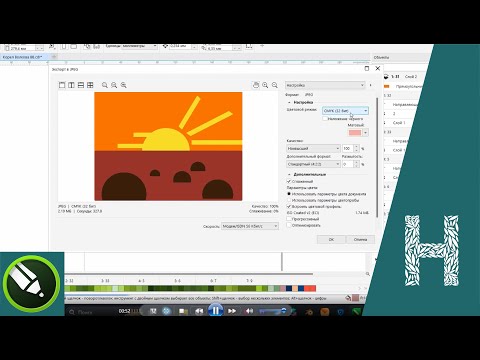Screen dimensions: 480x360
Task: Click blur value spinner arrows
Action: click(356, 164)
